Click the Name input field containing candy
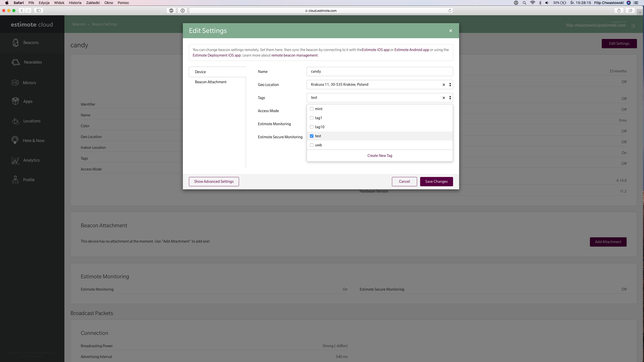Viewport: 644px width, 362px height. (380, 71)
